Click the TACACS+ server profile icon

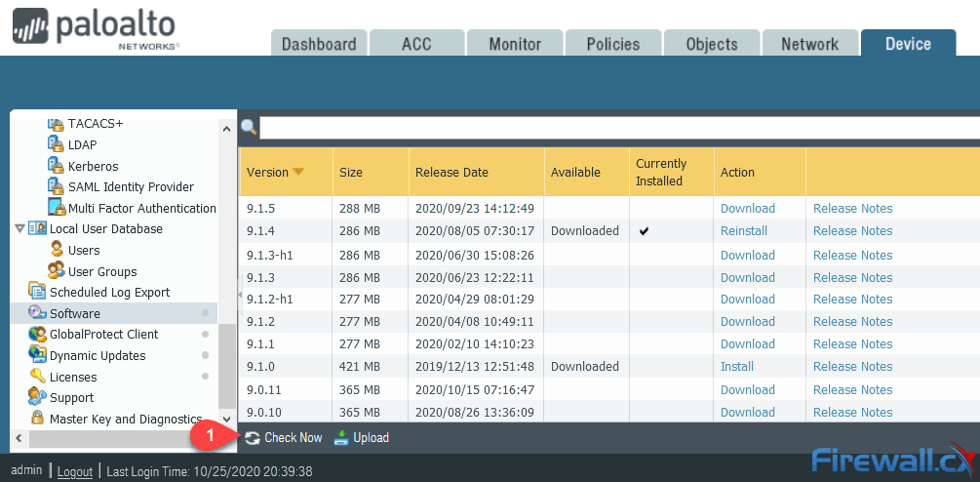[x=57, y=124]
